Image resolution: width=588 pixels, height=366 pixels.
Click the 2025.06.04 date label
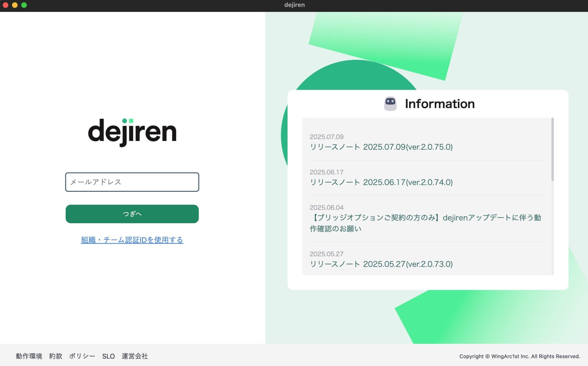[x=326, y=208]
